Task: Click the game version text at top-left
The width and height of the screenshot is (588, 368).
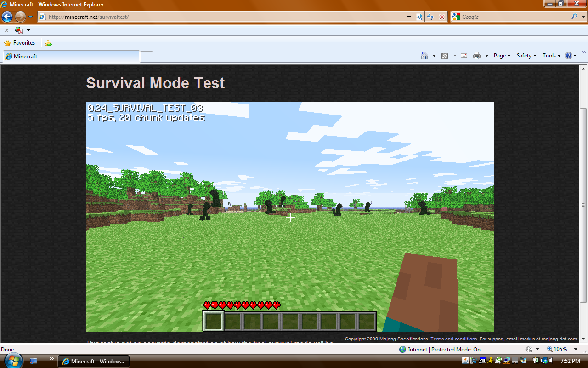Action: coord(145,108)
